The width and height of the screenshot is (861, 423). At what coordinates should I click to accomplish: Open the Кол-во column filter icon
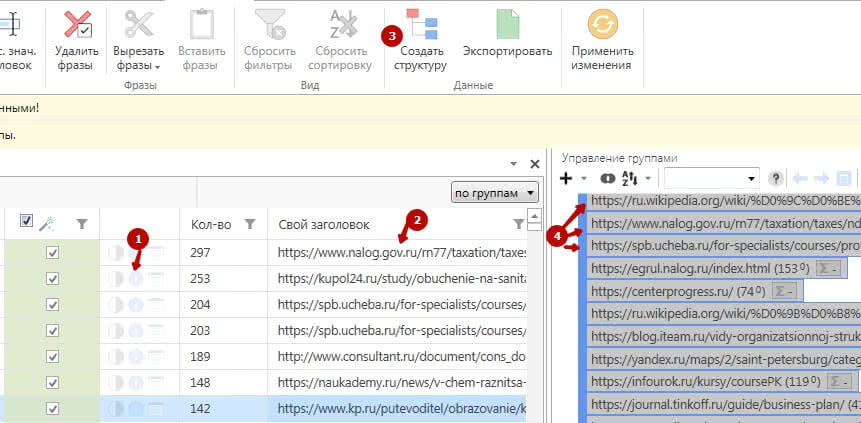[250, 224]
